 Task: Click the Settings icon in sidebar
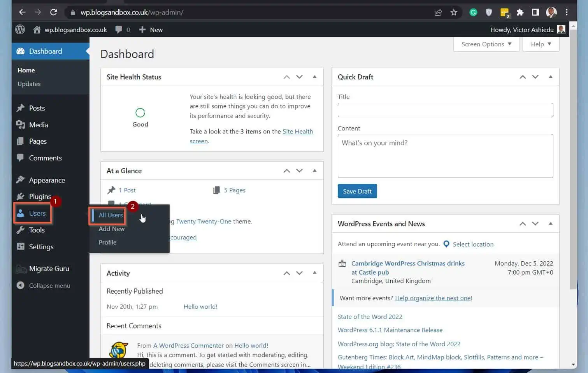tap(20, 246)
